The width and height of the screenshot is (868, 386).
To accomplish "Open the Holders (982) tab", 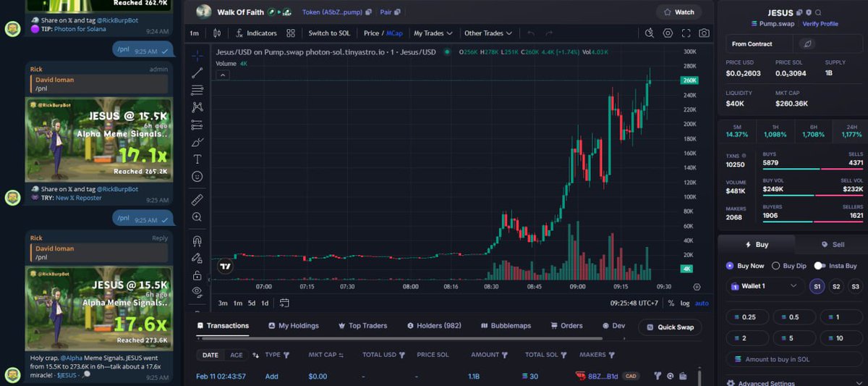I will 434,326.
